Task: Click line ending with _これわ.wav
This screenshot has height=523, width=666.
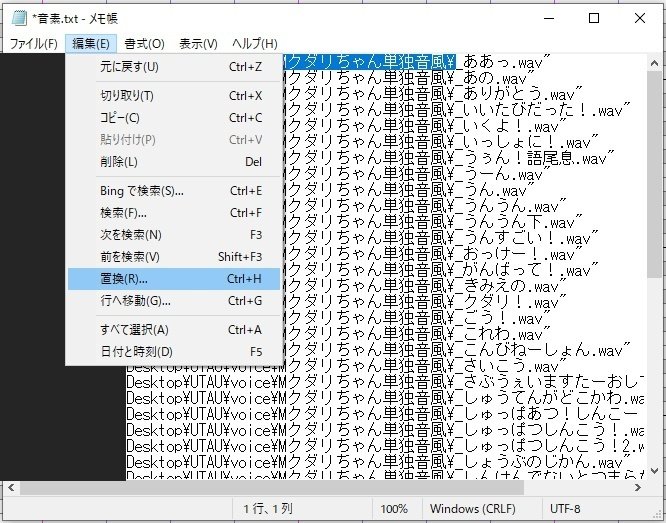Action: 416,334
